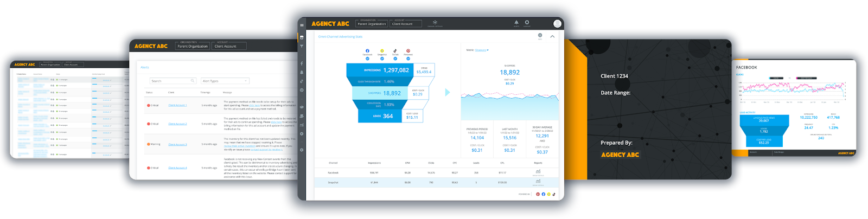
Task: Click the Search field in Alerts
Action: point(173,81)
